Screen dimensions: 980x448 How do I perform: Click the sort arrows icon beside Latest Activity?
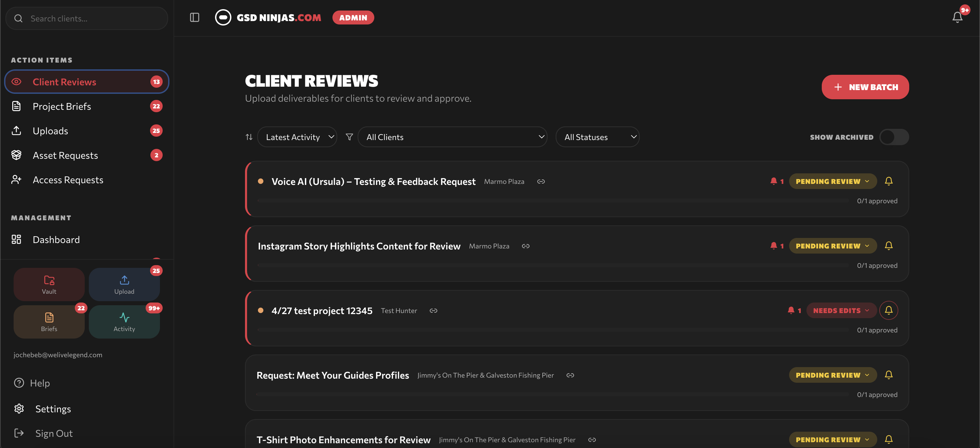click(249, 137)
